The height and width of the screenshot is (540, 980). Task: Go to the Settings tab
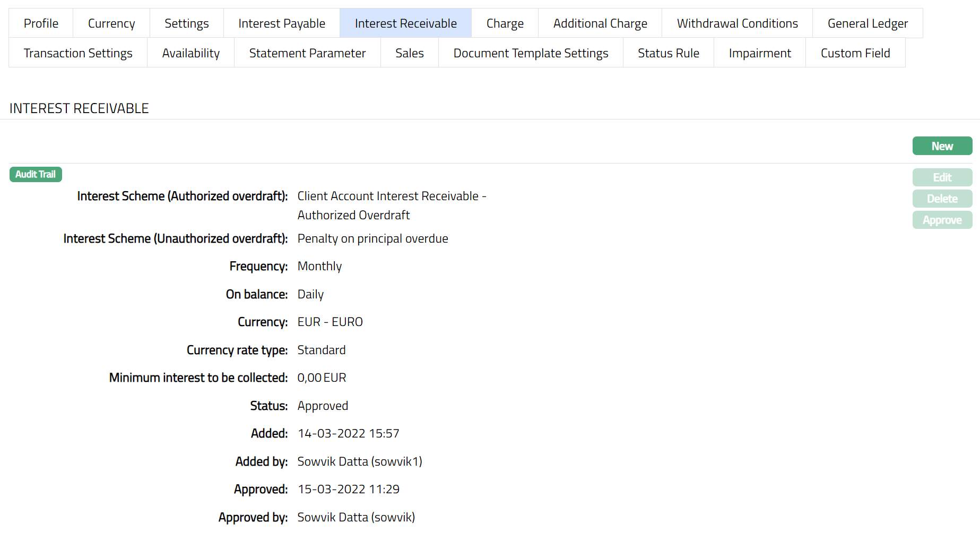(x=186, y=23)
